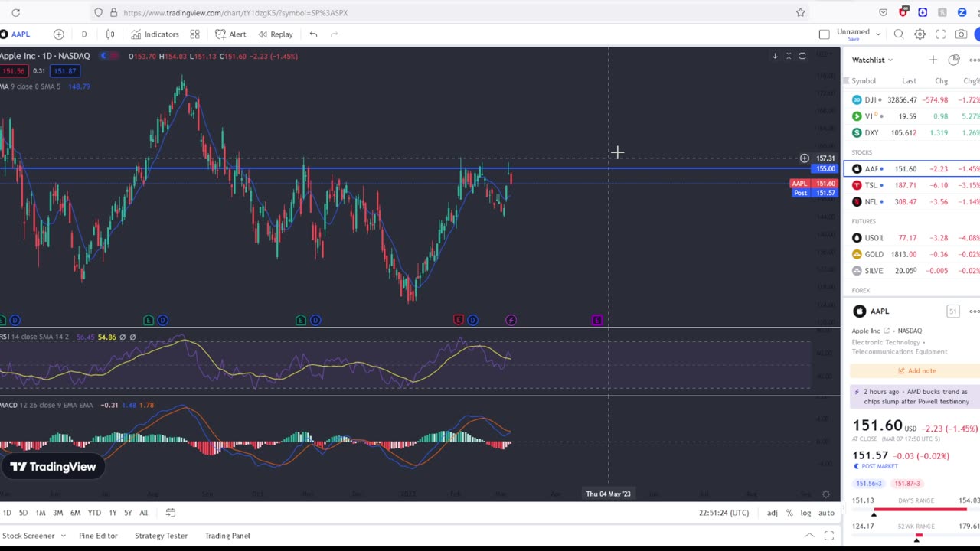Set the time range to 1M
The width and height of the screenshot is (980, 551).
41,513
